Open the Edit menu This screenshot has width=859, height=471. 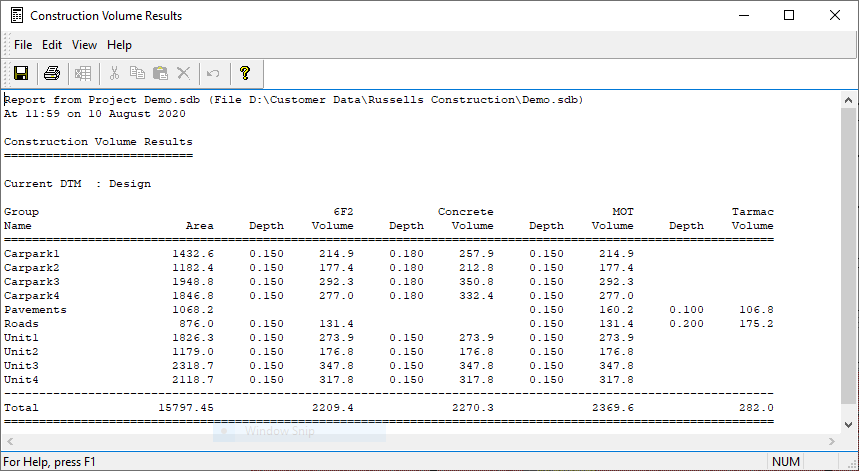[x=52, y=45]
